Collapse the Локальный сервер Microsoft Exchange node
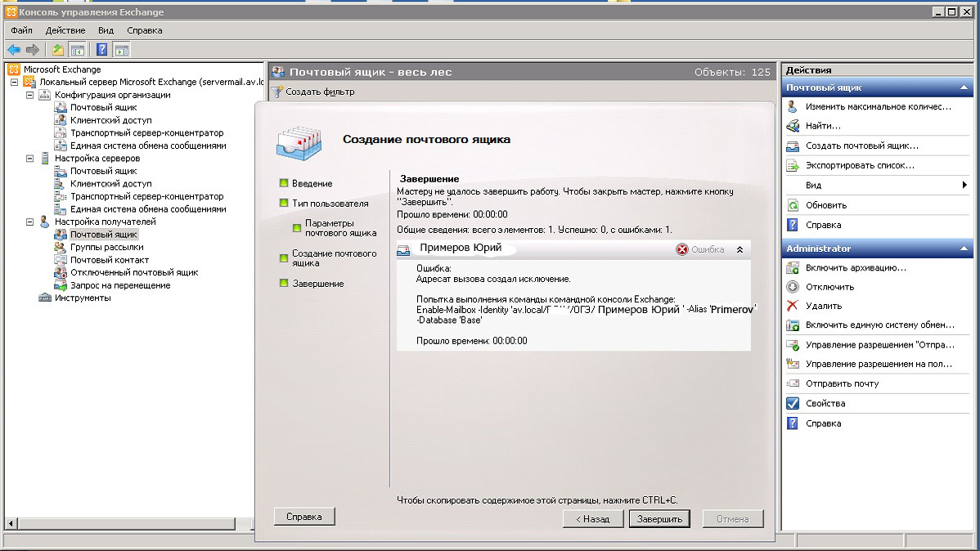The height and width of the screenshot is (551, 980). pyautogui.click(x=15, y=82)
